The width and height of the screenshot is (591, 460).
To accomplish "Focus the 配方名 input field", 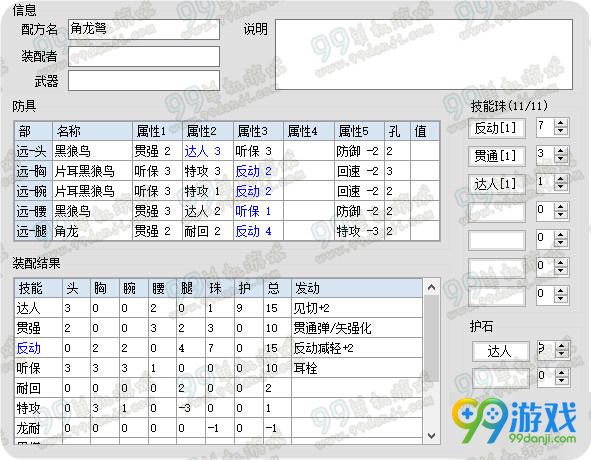I will 144,29.
